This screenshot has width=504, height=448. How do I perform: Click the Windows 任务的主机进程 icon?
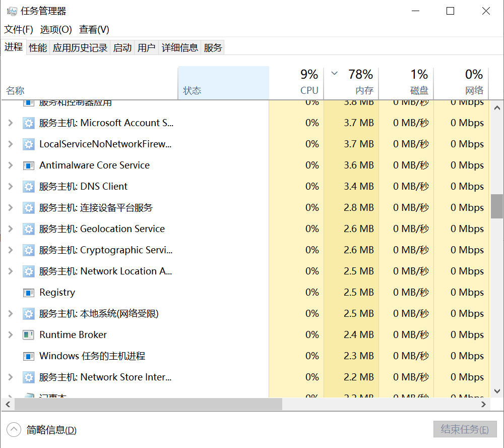28,356
